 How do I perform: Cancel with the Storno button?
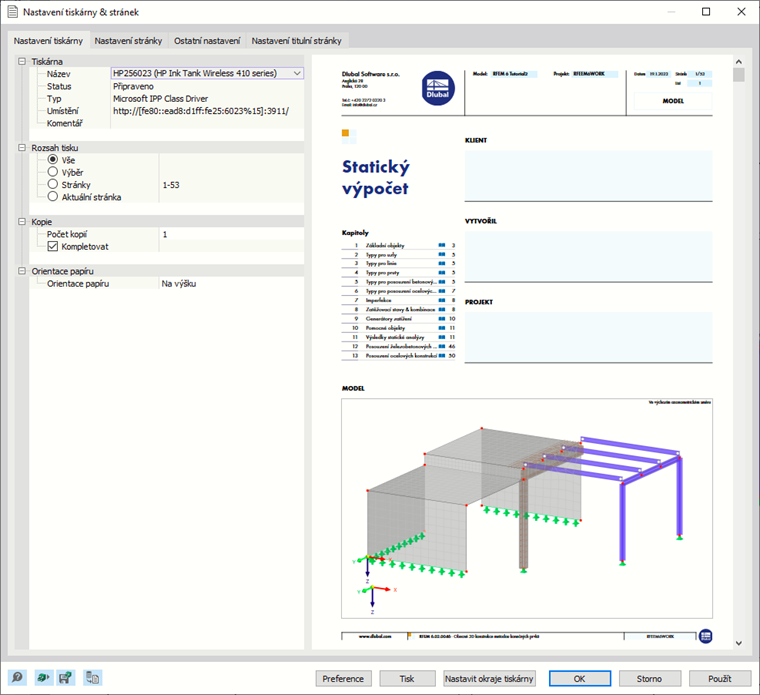coord(649,679)
